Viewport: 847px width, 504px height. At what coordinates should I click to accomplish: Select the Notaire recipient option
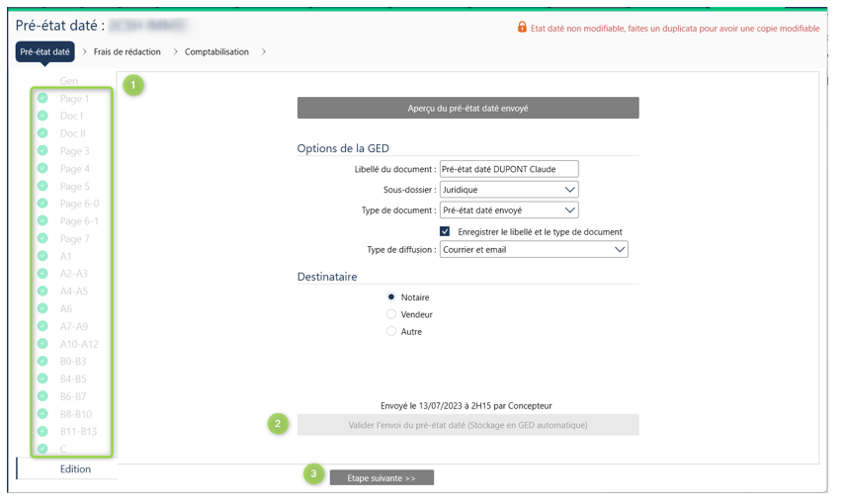click(x=391, y=297)
